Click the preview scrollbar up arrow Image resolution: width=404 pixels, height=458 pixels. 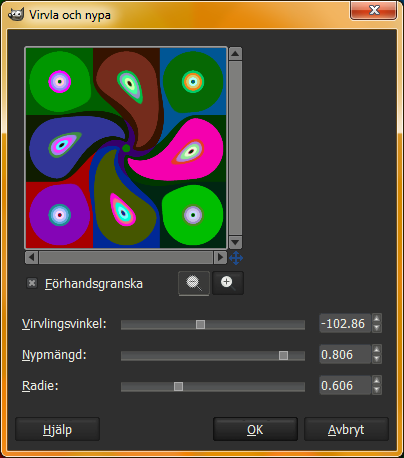(235, 54)
